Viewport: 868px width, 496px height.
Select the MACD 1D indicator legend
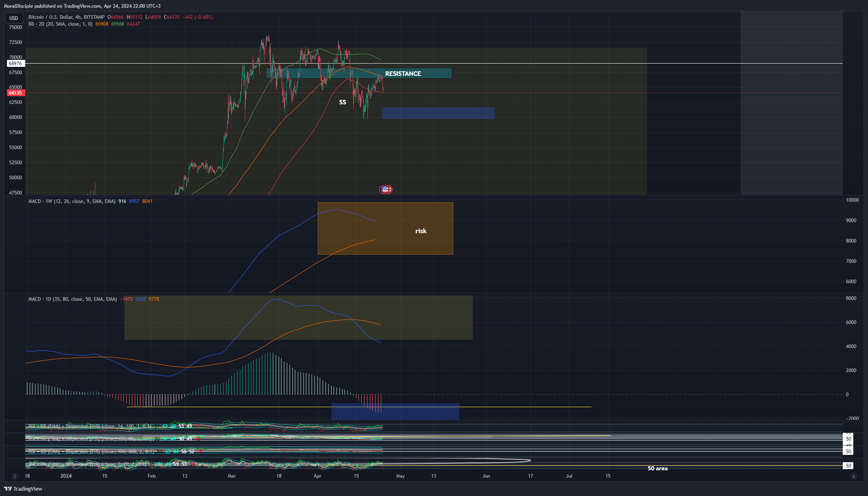click(x=73, y=299)
